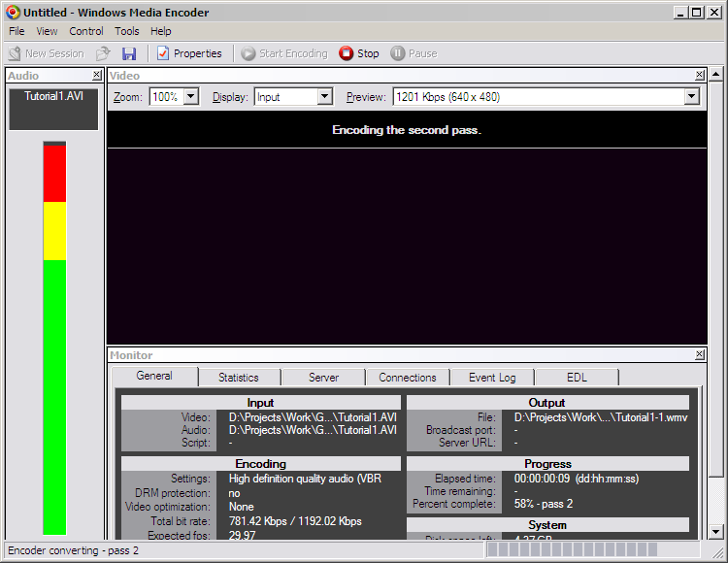This screenshot has width=728, height=563.
Task: Click the Open session folder icon
Action: click(x=103, y=53)
